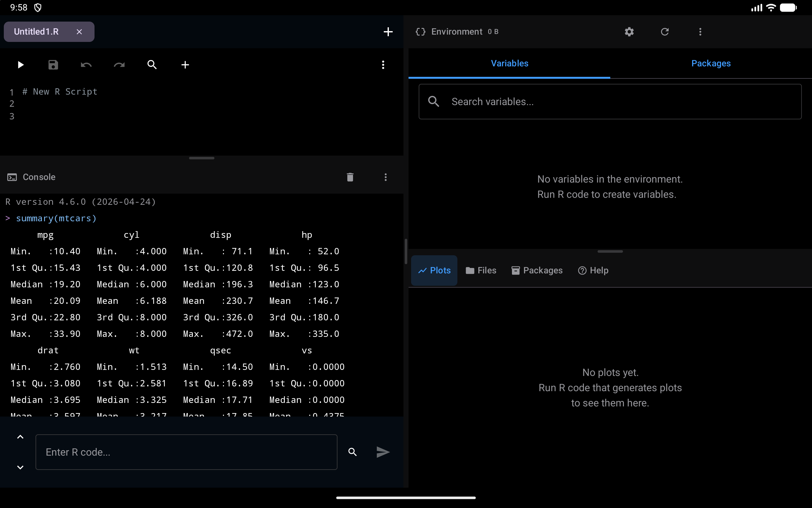Click the search icon in the variables field
The height and width of the screenshot is (508, 812).
434,102
